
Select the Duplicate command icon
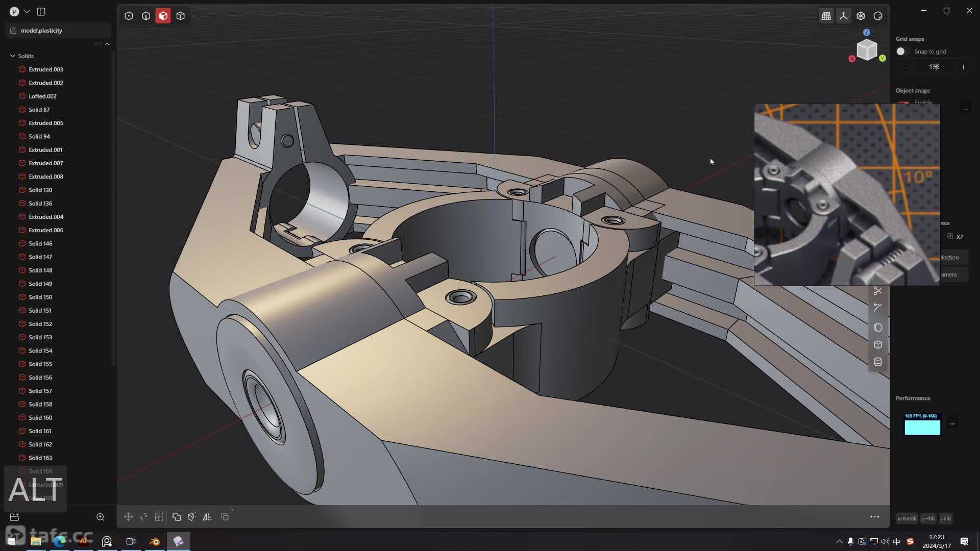pyautogui.click(x=225, y=517)
